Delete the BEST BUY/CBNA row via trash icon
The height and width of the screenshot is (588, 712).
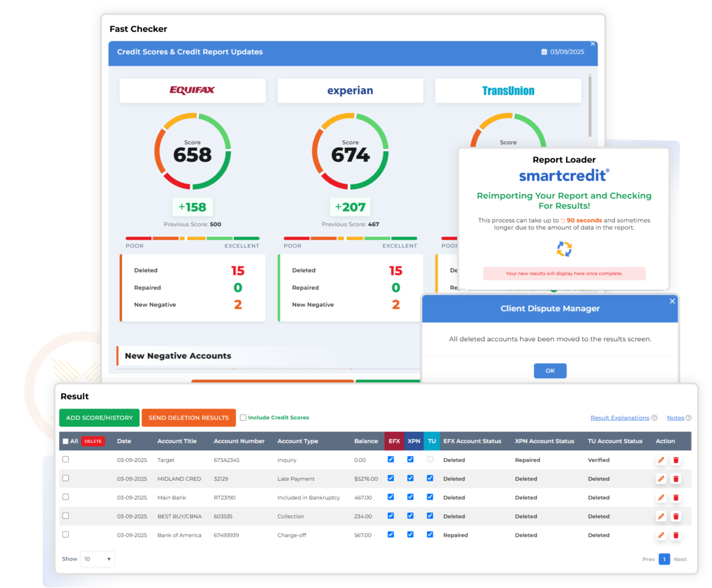676,516
